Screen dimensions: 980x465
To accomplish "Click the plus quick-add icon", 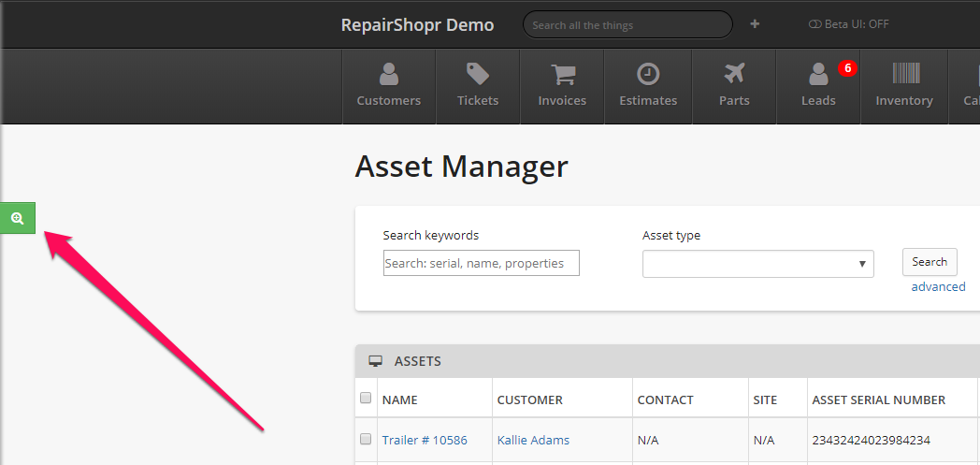I will pos(755,24).
